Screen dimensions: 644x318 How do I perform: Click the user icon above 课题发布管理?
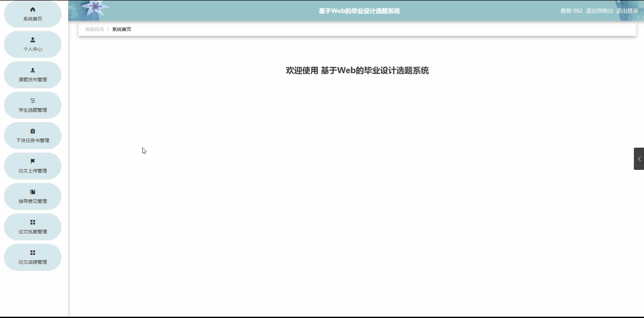click(x=33, y=70)
